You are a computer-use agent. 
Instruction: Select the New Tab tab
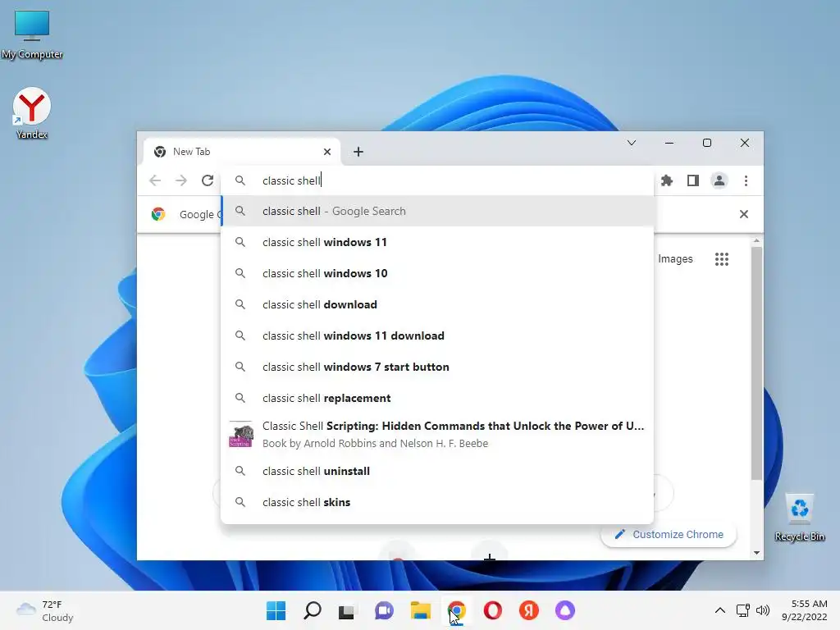tap(242, 152)
